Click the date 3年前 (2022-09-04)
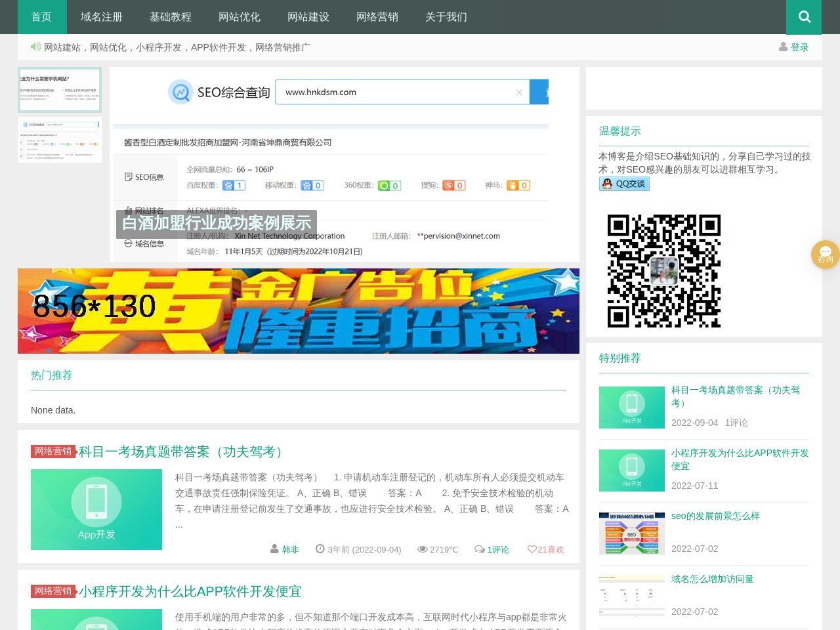The width and height of the screenshot is (840, 630). pyautogui.click(x=358, y=549)
